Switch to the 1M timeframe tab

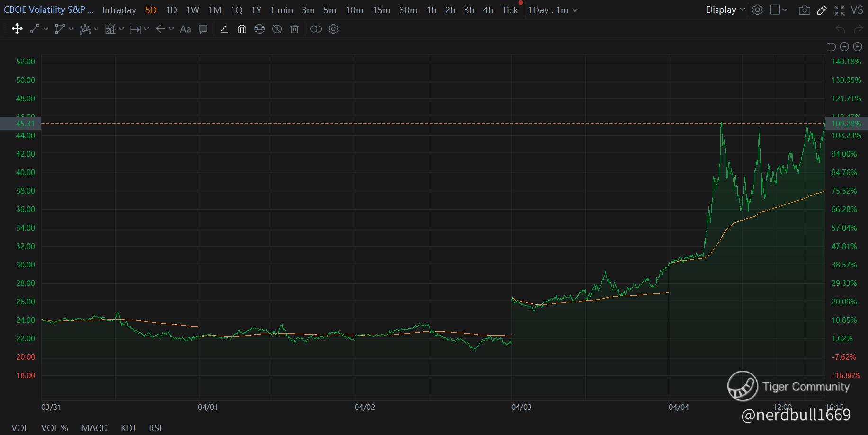[215, 10]
